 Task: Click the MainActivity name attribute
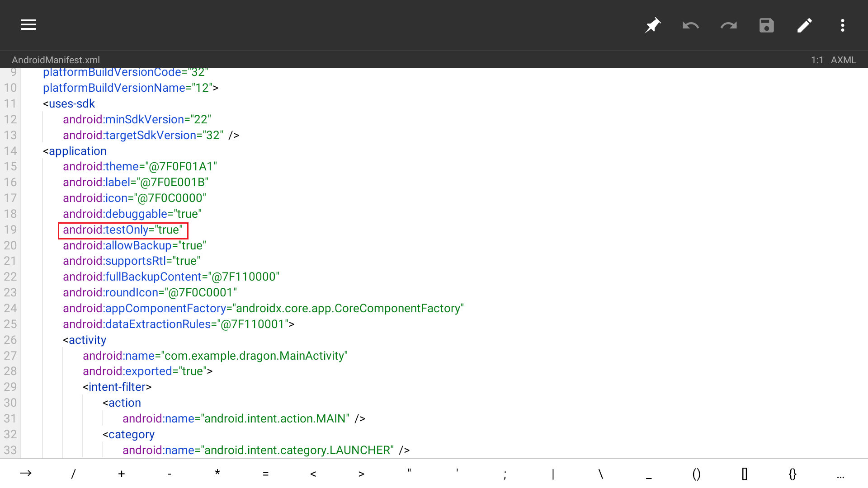[x=215, y=356]
